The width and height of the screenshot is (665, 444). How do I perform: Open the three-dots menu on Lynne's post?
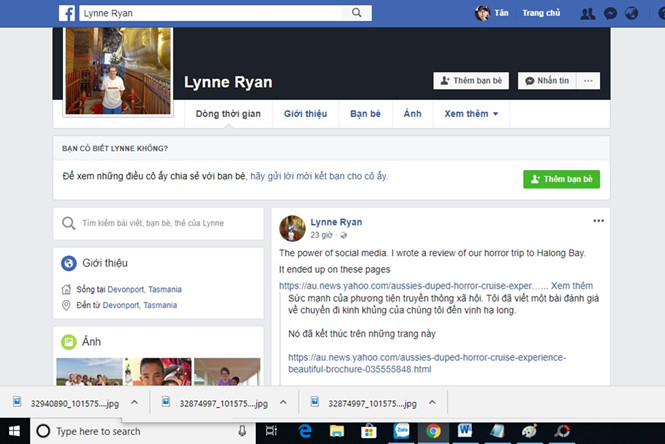pos(598,221)
